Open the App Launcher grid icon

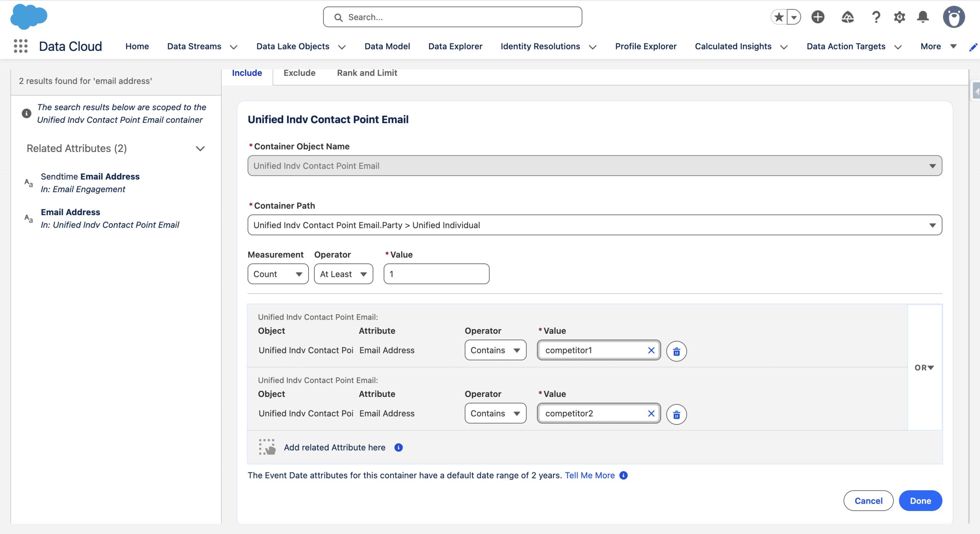(21, 46)
